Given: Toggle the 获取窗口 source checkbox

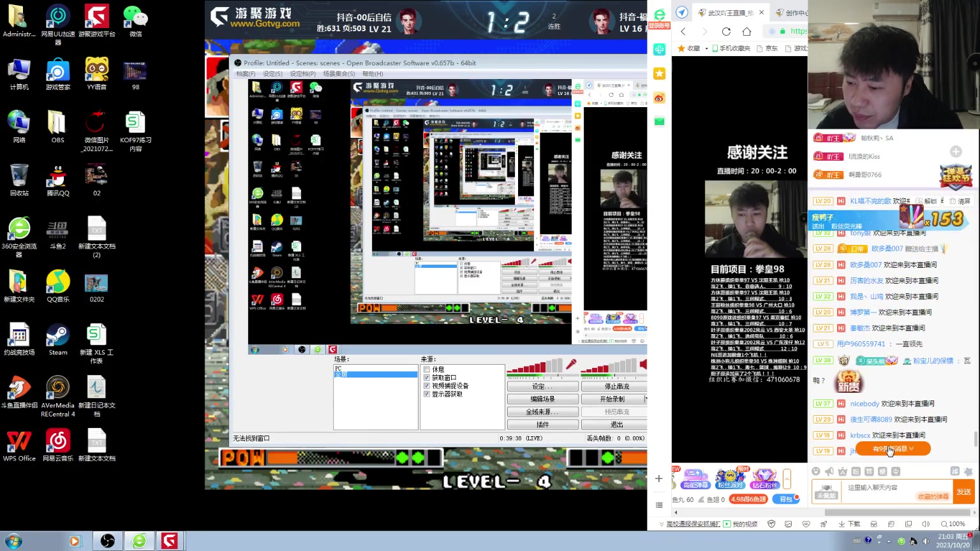Looking at the screenshot, I should pyautogui.click(x=427, y=378).
